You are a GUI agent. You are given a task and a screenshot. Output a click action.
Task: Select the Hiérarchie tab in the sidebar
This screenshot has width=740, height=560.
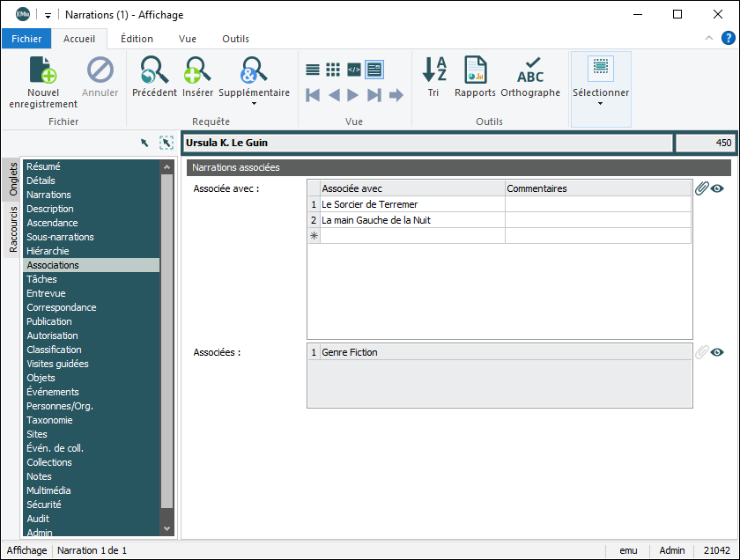pos(48,251)
